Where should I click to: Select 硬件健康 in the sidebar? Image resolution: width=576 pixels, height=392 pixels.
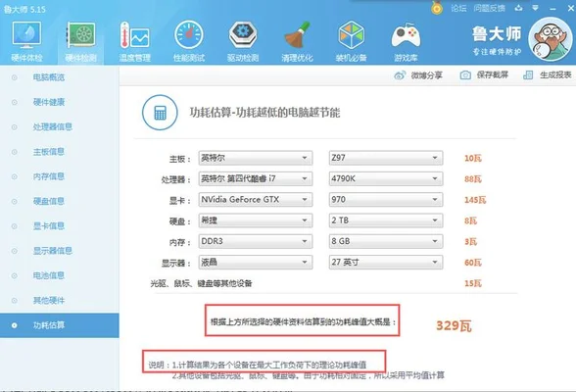[x=49, y=102]
